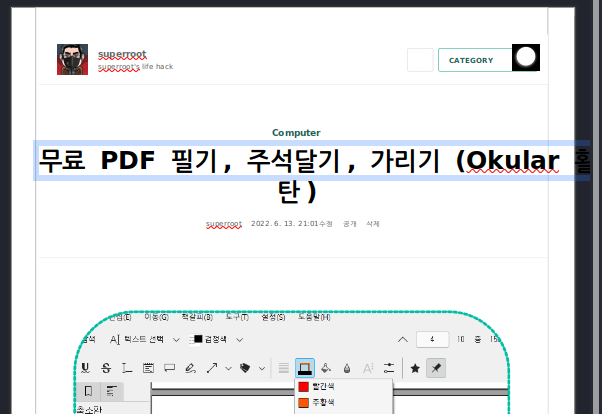Select the straight line arrow tool

[x=212, y=368]
